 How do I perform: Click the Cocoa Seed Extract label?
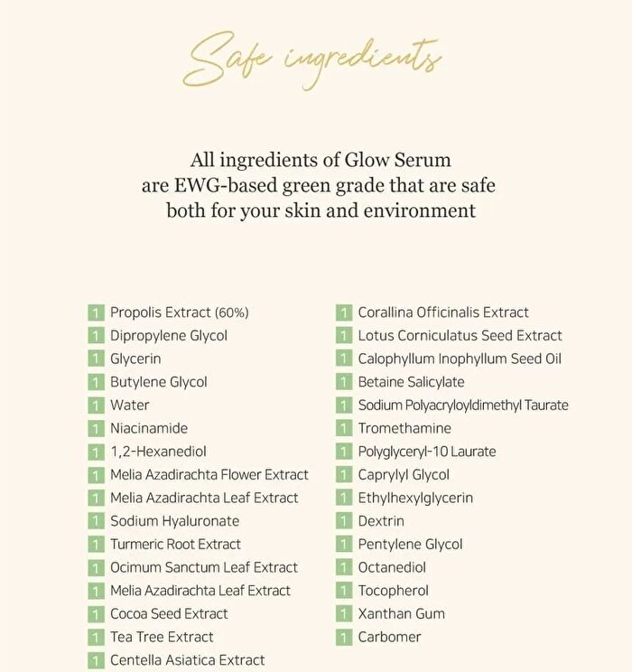(169, 613)
